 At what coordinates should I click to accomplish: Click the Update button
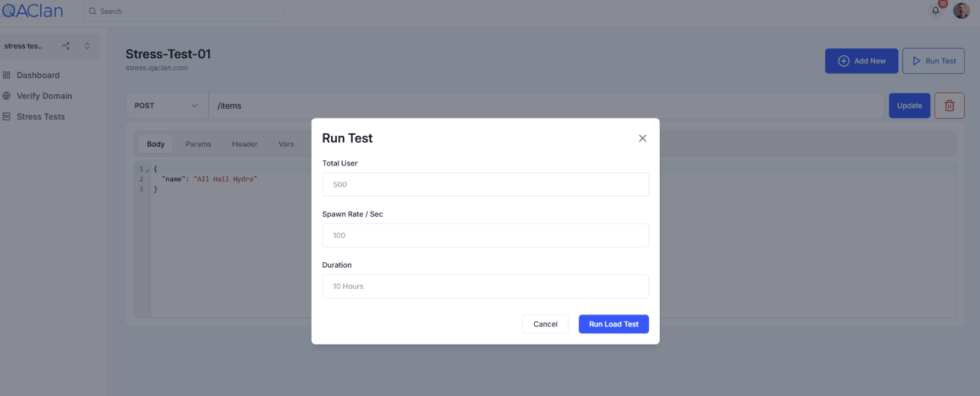point(909,106)
